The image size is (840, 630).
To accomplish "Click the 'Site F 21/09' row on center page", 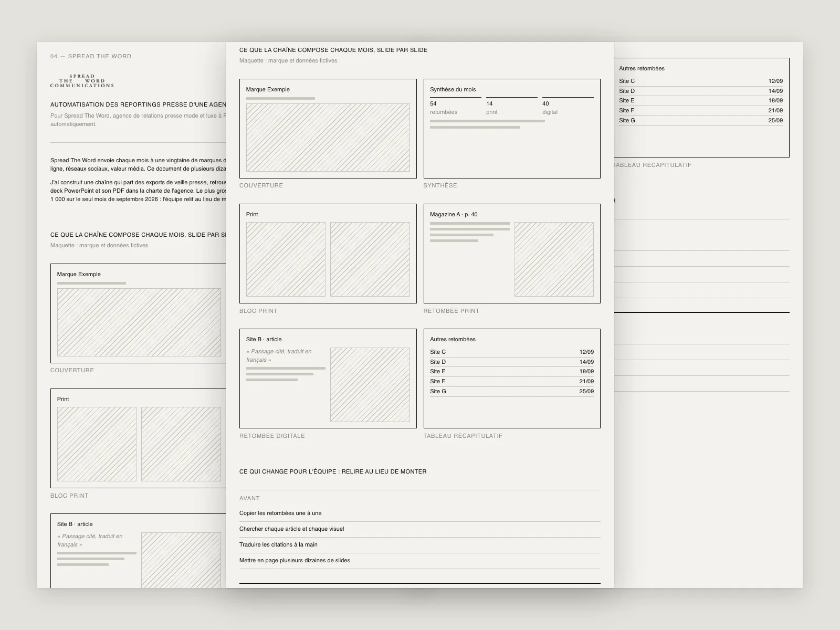I will point(512,381).
